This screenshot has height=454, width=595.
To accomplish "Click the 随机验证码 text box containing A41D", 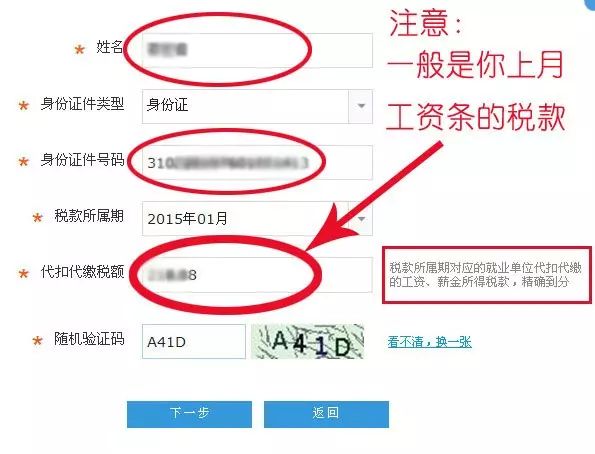I will pos(194,342).
